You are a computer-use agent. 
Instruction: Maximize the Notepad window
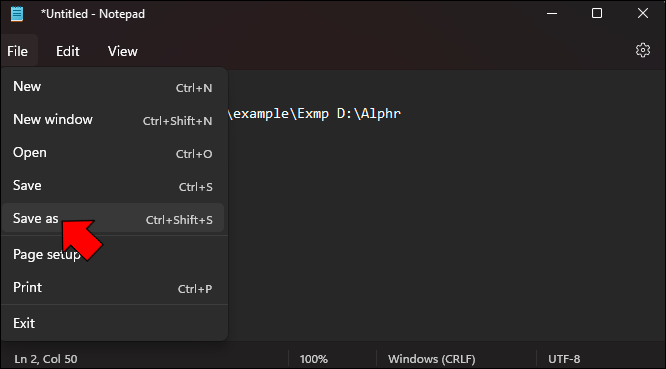coord(597,14)
